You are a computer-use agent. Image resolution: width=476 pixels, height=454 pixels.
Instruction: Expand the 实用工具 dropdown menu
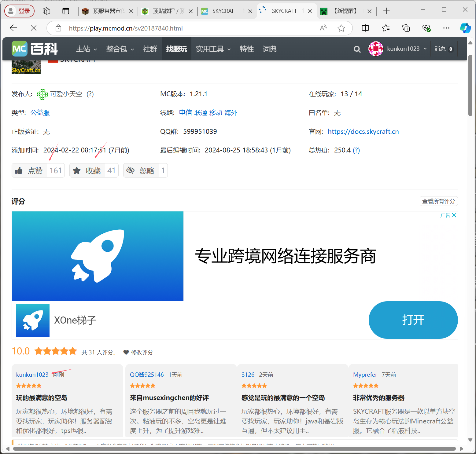(x=213, y=49)
